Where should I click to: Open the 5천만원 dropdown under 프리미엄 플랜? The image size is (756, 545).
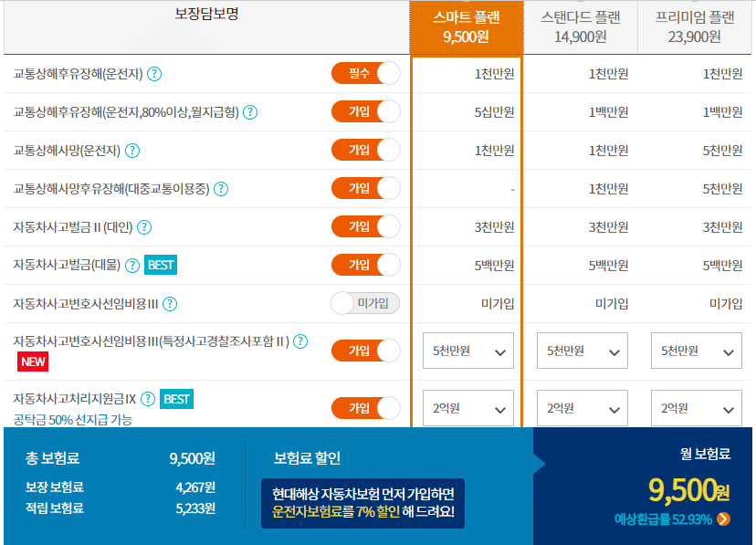[x=696, y=351]
